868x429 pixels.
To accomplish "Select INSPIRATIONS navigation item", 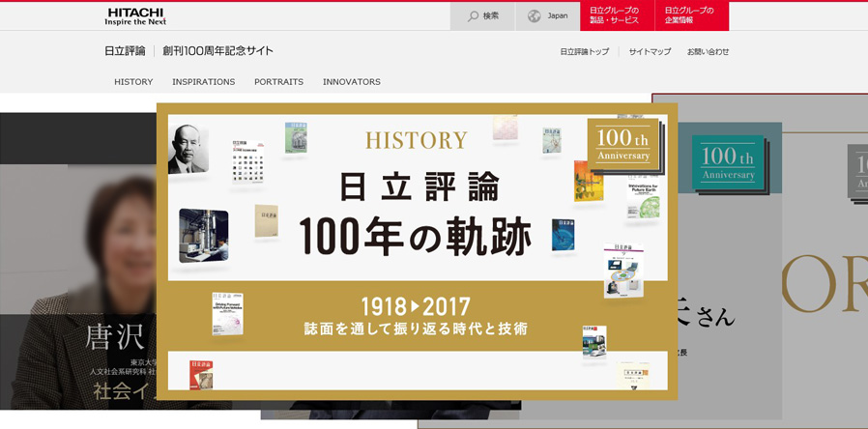I will (204, 81).
